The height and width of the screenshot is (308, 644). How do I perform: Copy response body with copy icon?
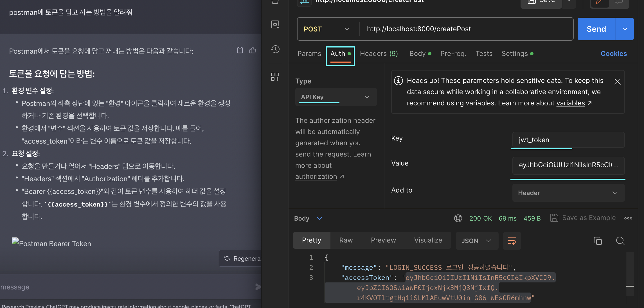tap(598, 241)
